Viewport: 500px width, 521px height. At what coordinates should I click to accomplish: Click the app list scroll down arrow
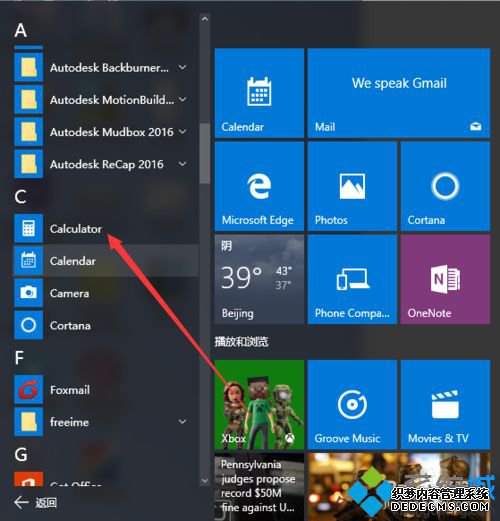[205, 481]
